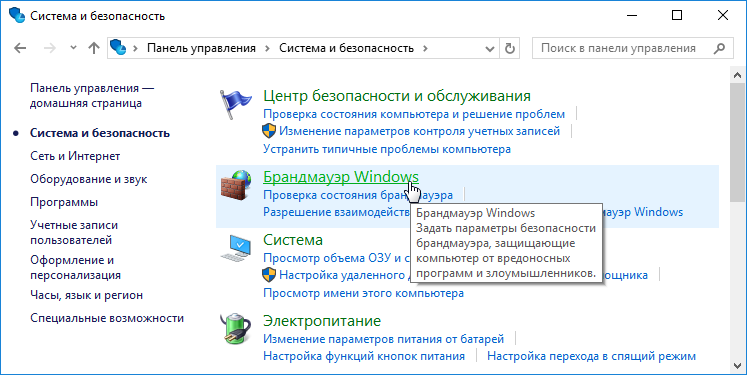Click the Control Panel icon in address bar

118,47
